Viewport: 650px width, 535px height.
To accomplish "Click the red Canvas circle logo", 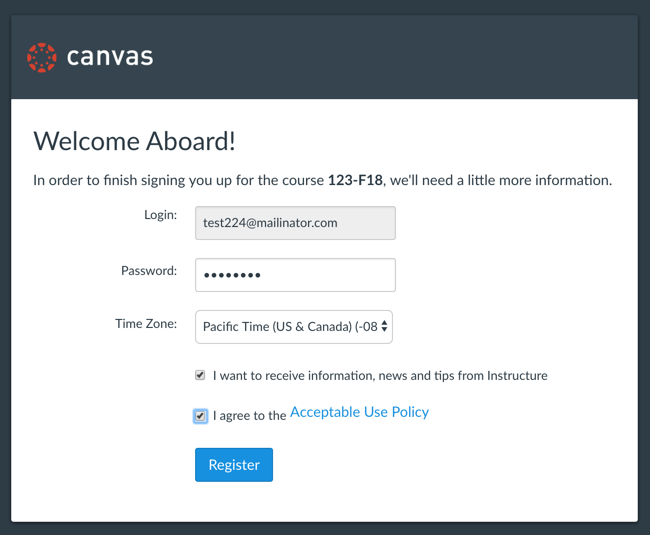I will tap(42, 57).
